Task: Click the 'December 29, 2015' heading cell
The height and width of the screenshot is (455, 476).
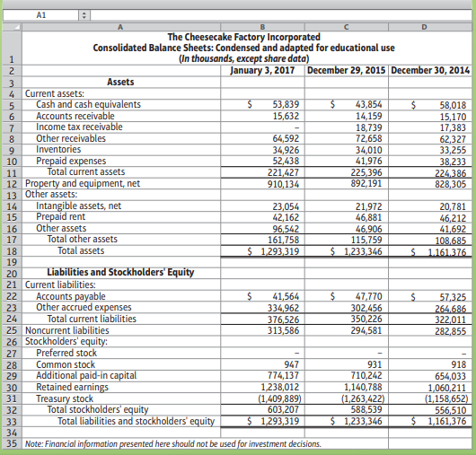Action: 347,70
